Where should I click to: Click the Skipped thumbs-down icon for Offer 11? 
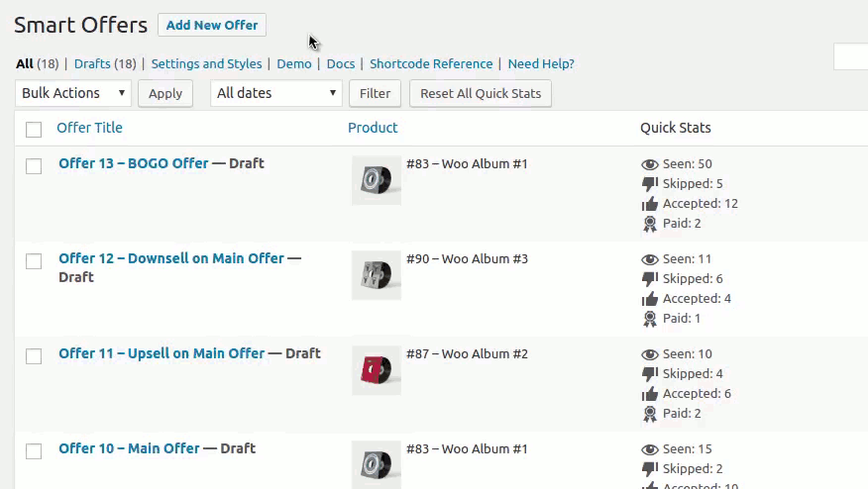650,374
